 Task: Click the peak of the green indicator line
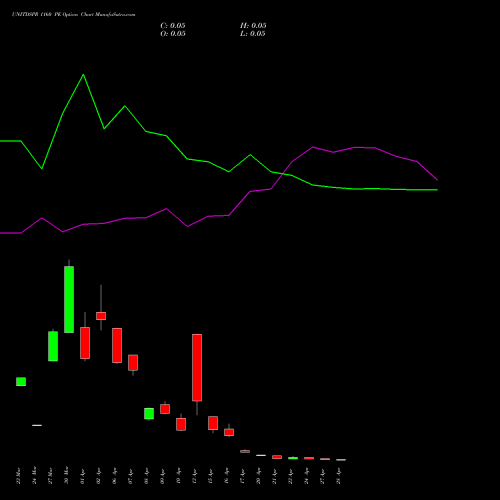tap(83, 75)
